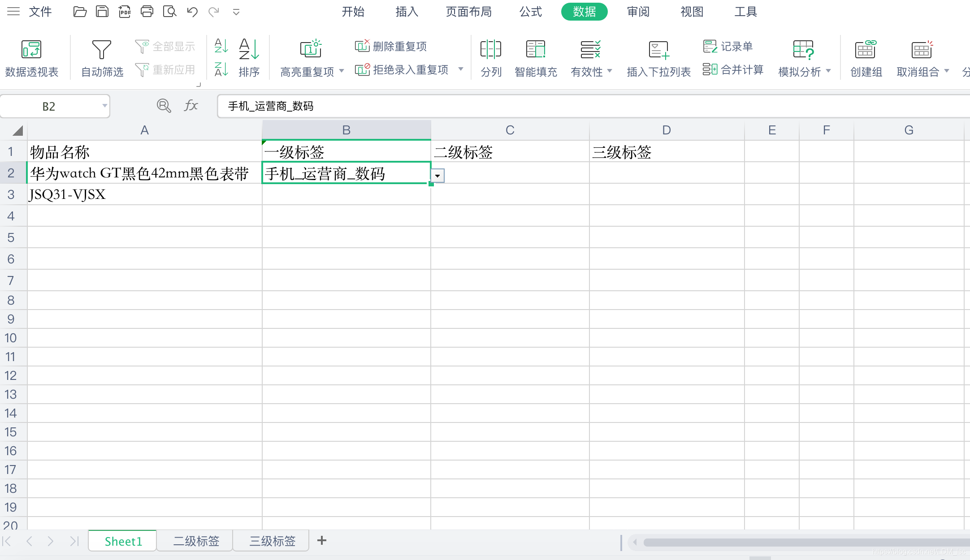This screenshot has height=560, width=970.
Task: Expand sort and filter dialog launcher
Action: pyautogui.click(x=199, y=84)
